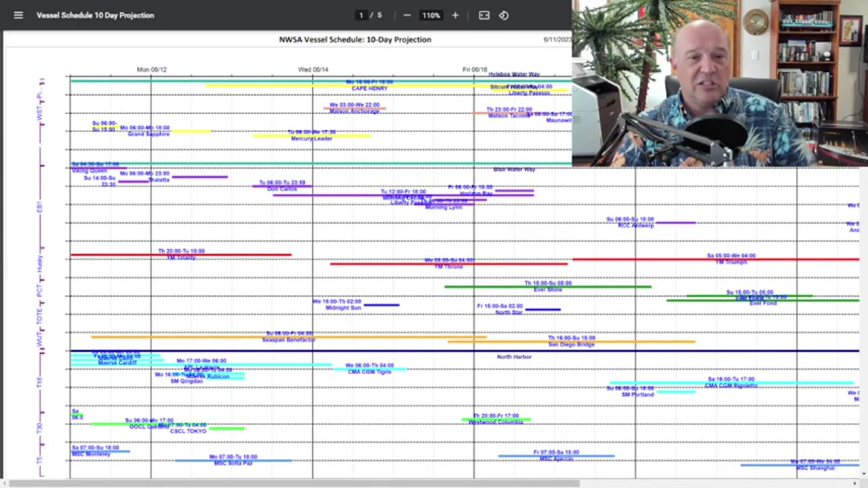Click the horizontal scrollbar at the bottom

(x=294, y=483)
